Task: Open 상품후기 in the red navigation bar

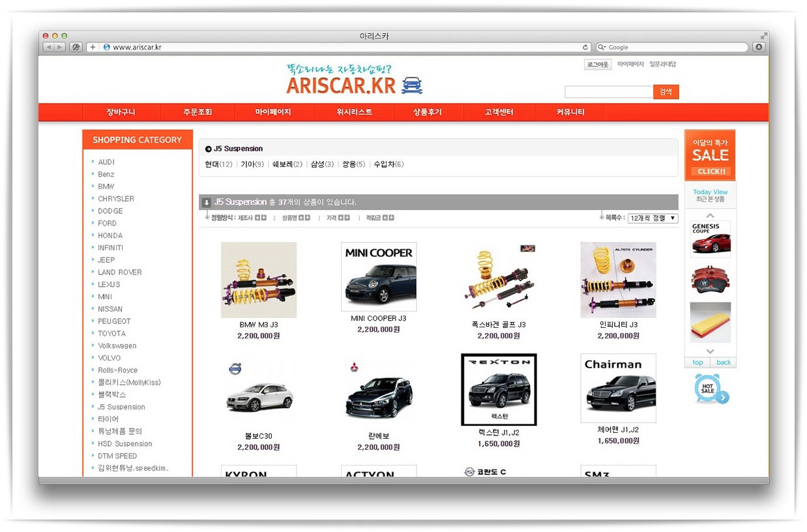Action: tap(428, 112)
